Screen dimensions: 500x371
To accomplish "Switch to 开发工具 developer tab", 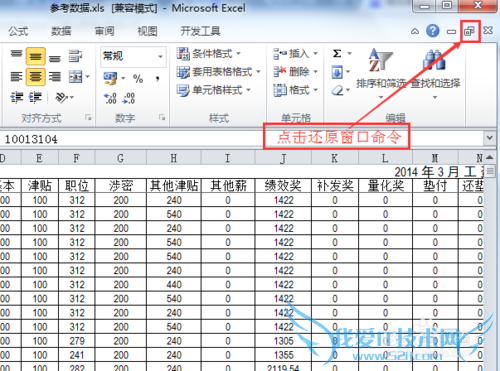I will [200, 31].
